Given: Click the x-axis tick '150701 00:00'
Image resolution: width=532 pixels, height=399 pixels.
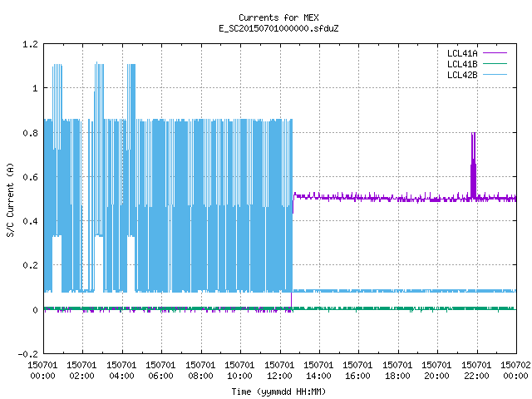Looking at the screenshot, I should pyautogui.click(x=42, y=371).
